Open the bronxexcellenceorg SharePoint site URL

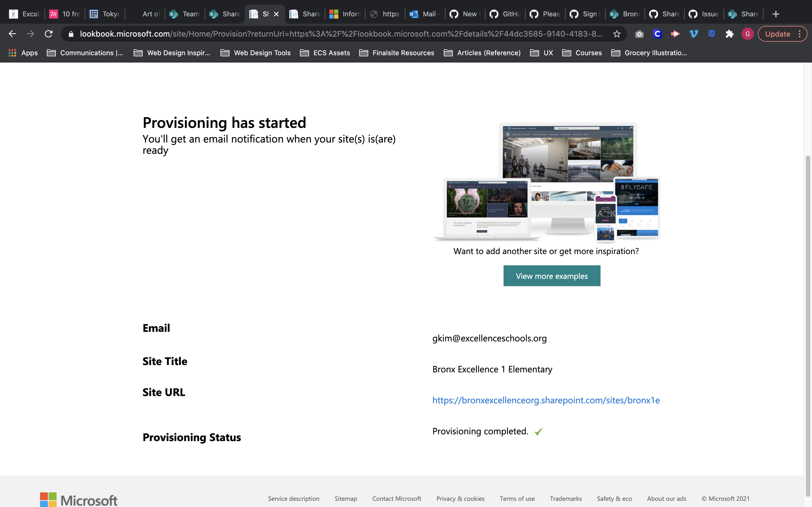pyautogui.click(x=546, y=400)
